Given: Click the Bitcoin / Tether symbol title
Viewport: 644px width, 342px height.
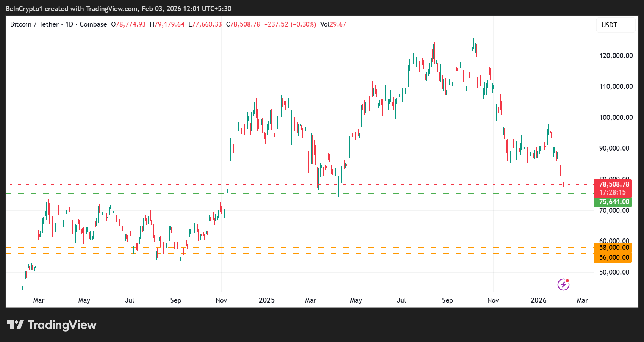Looking at the screenshot, I should [x=34, y=24].
